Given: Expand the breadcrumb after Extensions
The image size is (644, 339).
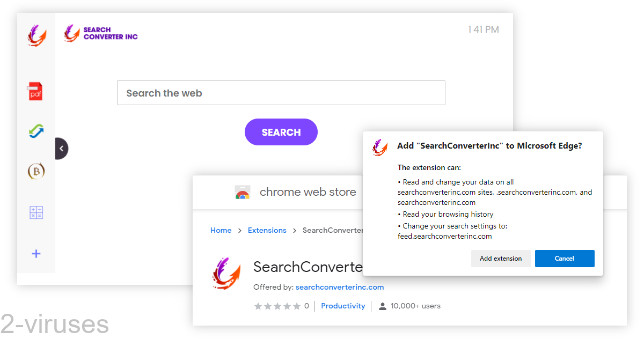Looking at the screenshot, I should (x=295, y=230).
